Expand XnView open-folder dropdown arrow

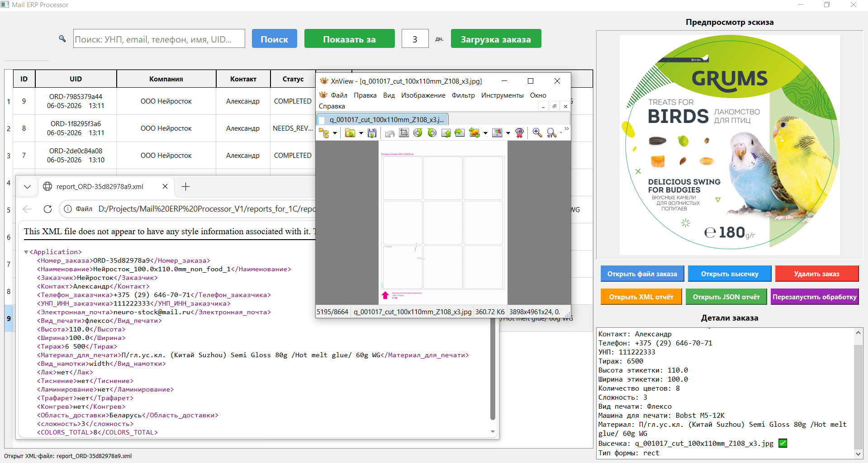coord(361,133)
